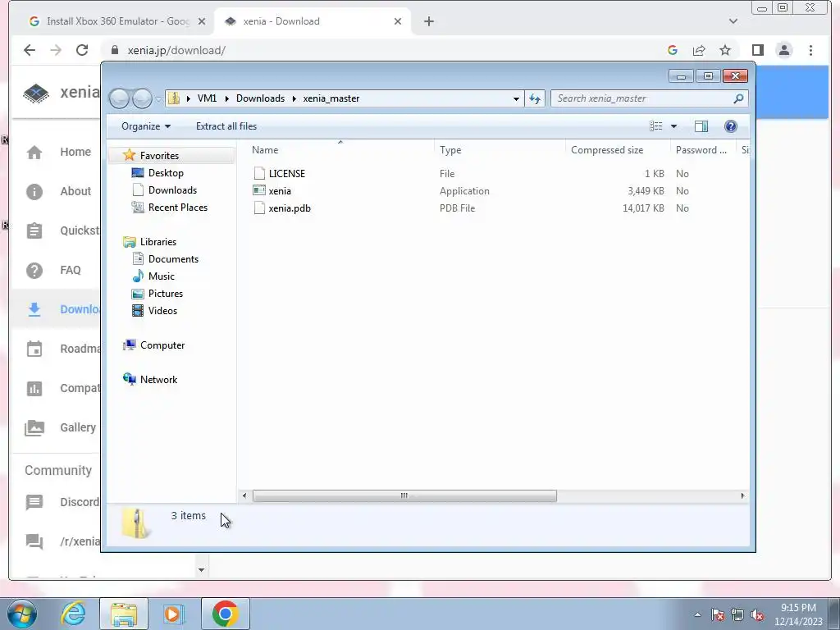Open Documents library

173,258
